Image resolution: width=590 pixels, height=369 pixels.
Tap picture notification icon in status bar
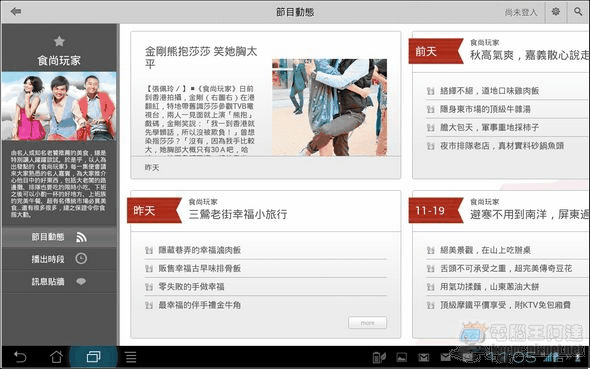point(401,357)
